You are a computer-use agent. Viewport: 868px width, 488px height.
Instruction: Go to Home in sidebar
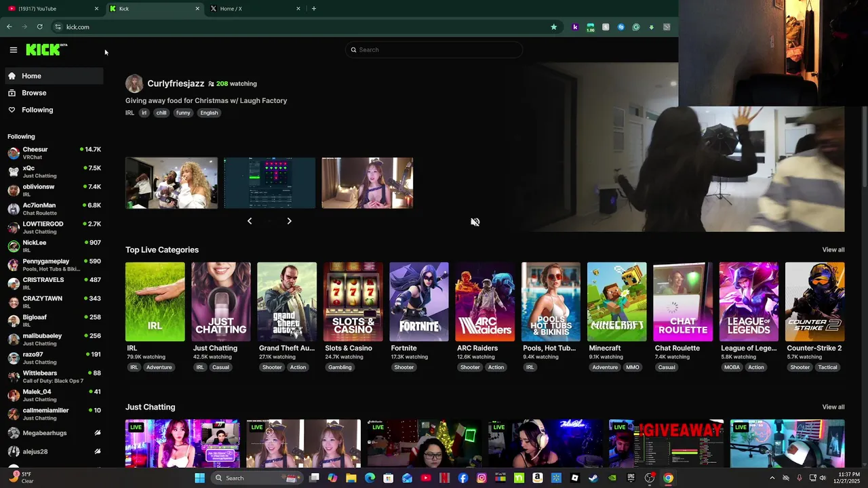click(x=54, y=76)
